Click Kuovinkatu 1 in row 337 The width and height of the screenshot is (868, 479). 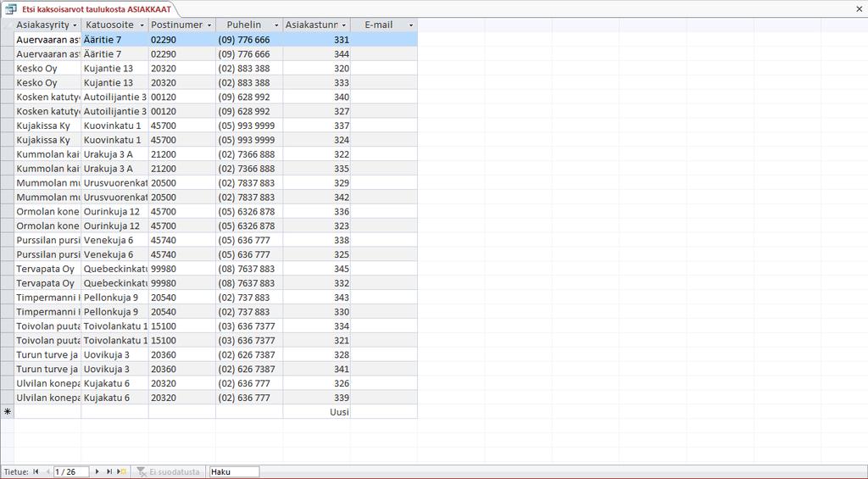[114, 125]
